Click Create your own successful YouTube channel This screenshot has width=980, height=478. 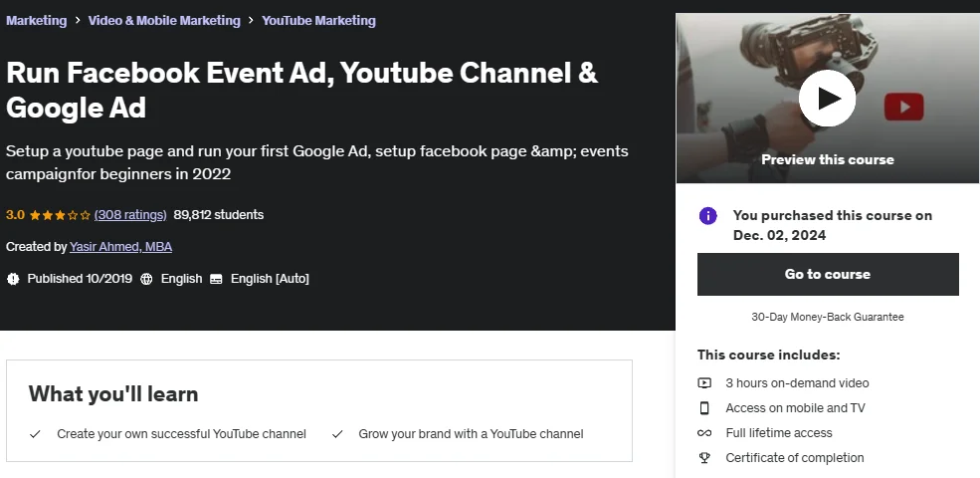(x=181, y=433)
